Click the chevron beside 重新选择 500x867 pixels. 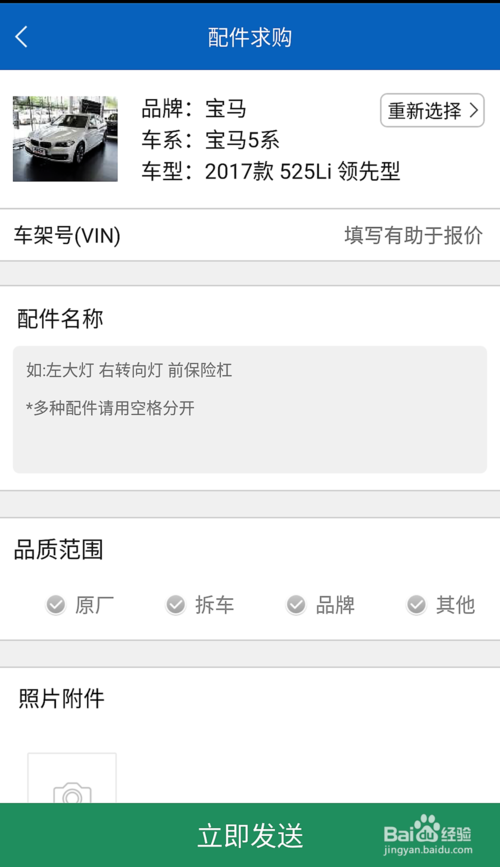pyautogui.click(x=474, y=110)
